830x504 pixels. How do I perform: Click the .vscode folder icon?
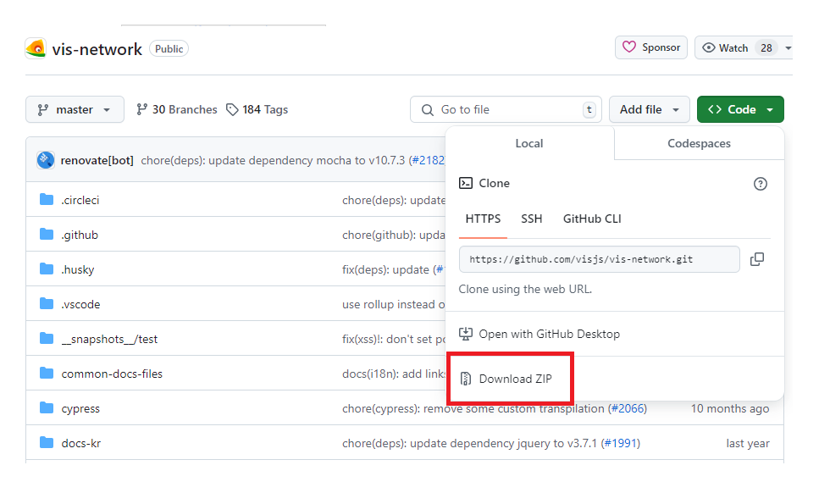(47, 304)
